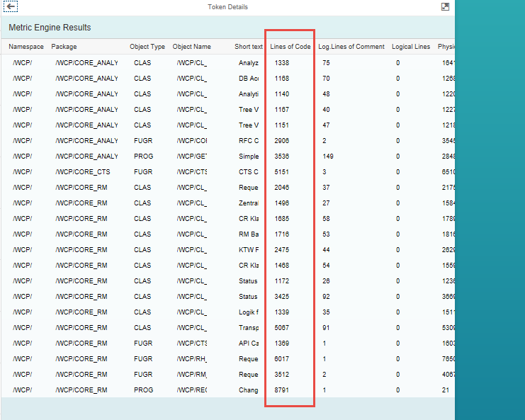This screenshot has height=420, width=525.
Task: Select the cell with value 1140
Action: pos(281,93)
